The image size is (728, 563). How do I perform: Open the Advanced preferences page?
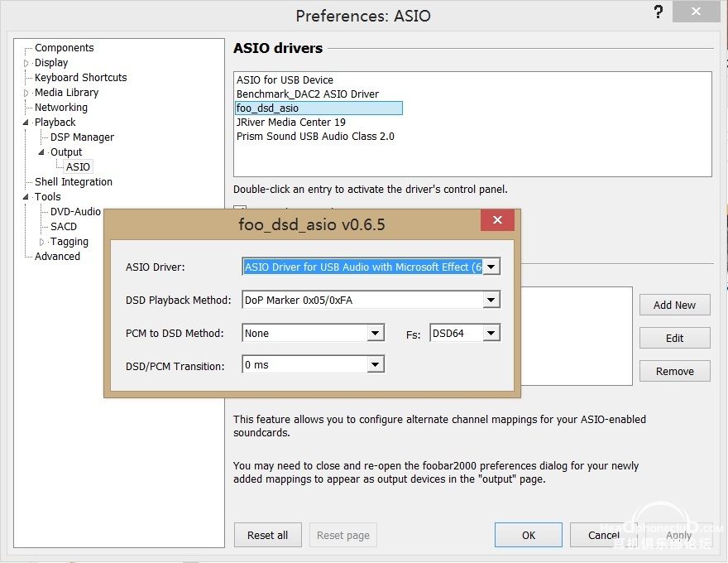[x=57, y=256]
